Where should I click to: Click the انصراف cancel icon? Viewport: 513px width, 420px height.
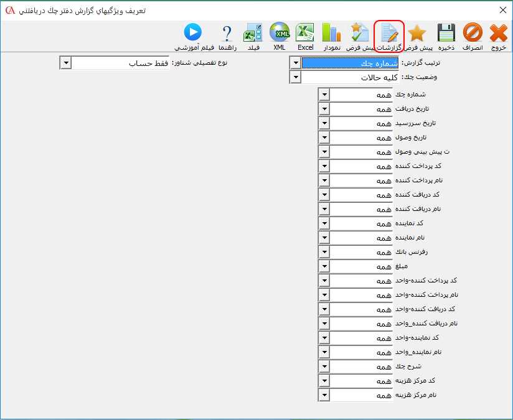pos(472,32)
